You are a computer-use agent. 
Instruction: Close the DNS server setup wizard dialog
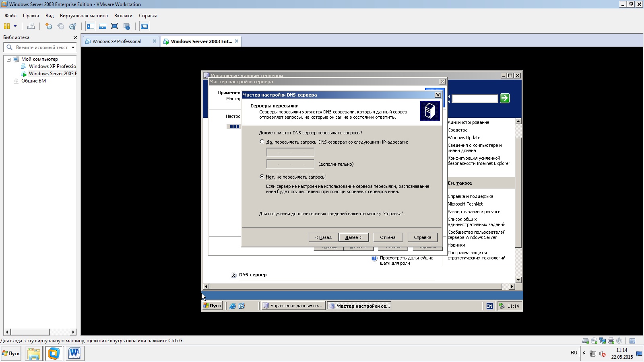tap(438, 95)
